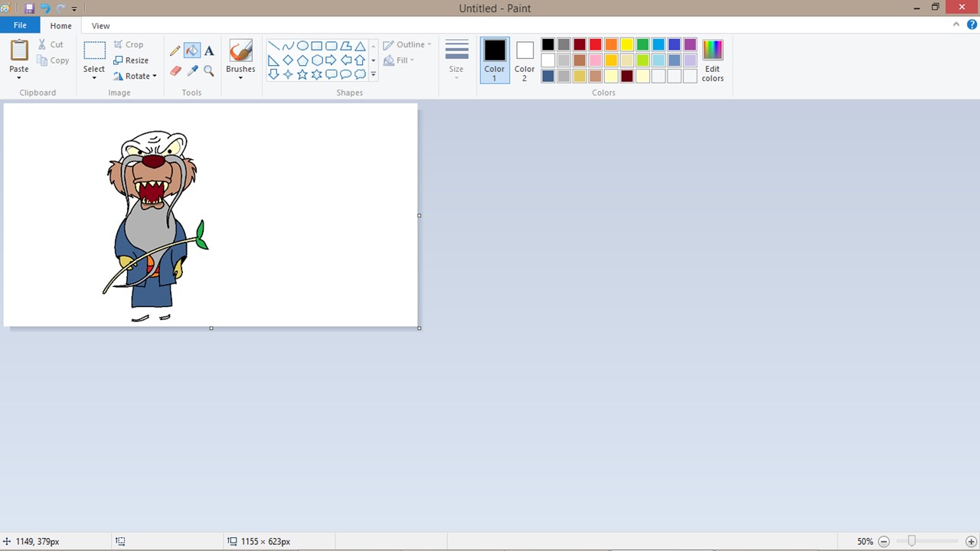Click the Copy button
Viewport: 980px width, 551px height.
coord(53,60)
